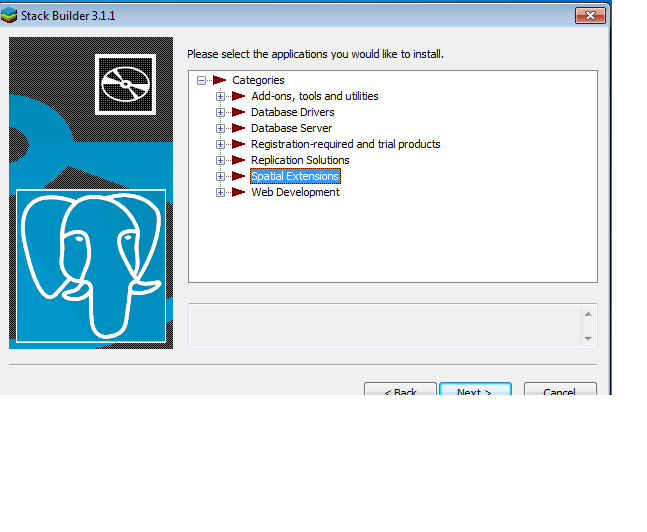Expand the Database Drivers category

[x=220, y=113]
